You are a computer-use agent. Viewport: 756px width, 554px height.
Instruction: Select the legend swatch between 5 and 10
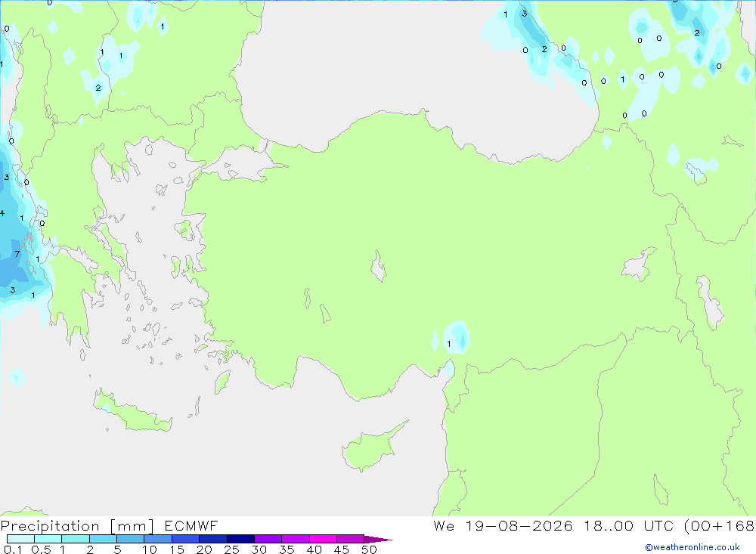130,539
